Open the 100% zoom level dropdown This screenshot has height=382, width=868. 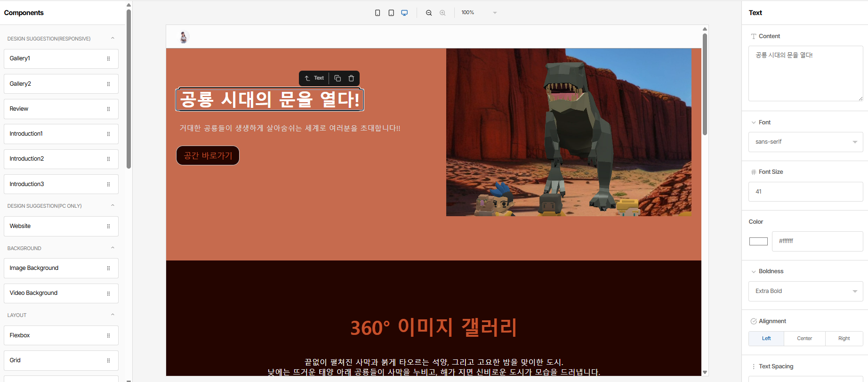[x=479, y=13]
